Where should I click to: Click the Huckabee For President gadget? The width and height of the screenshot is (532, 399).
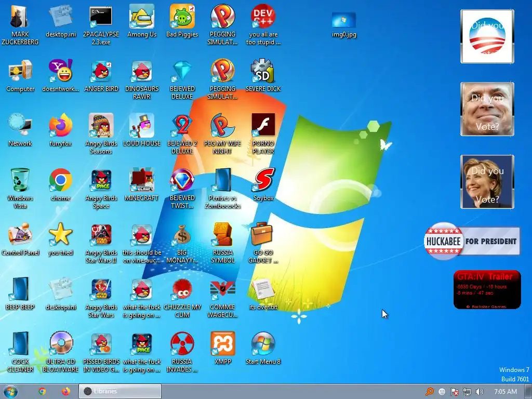[472, 241]
